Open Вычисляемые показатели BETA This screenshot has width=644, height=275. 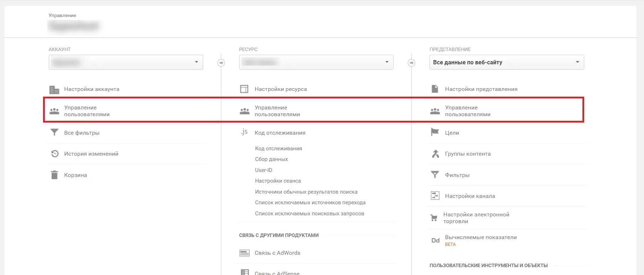pos(481,241)
